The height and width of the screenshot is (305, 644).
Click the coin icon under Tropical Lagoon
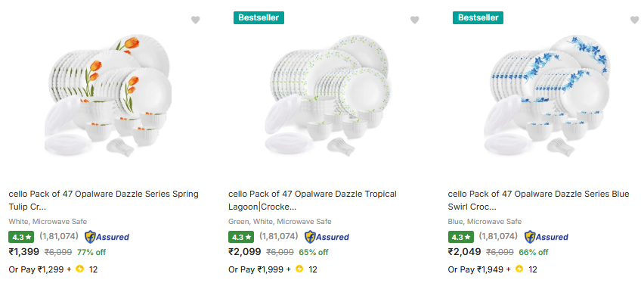(299, 269)
